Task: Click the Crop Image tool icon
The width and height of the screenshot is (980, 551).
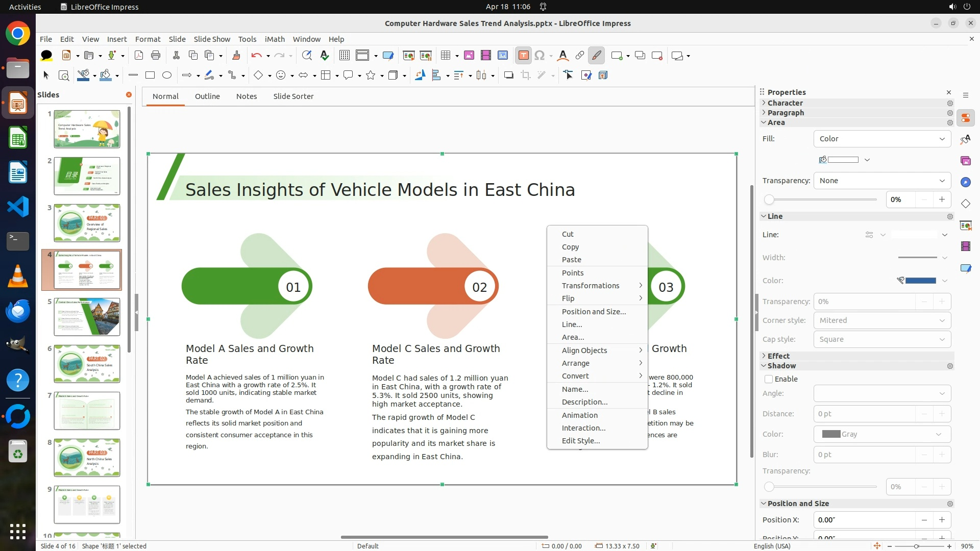Action: (x=526, y=76)
